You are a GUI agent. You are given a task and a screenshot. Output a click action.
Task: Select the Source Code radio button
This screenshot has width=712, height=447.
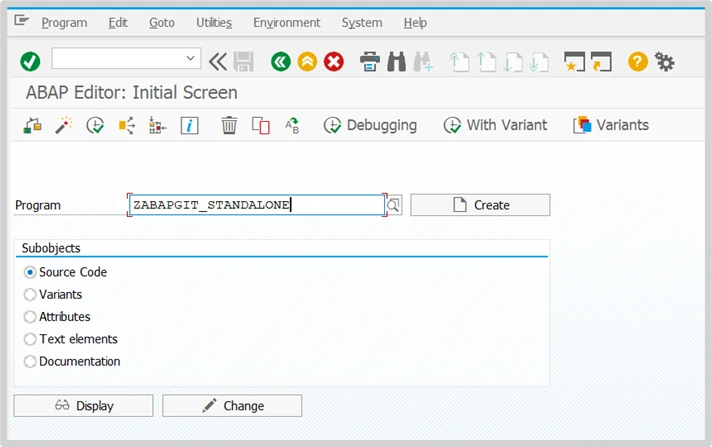30,272
